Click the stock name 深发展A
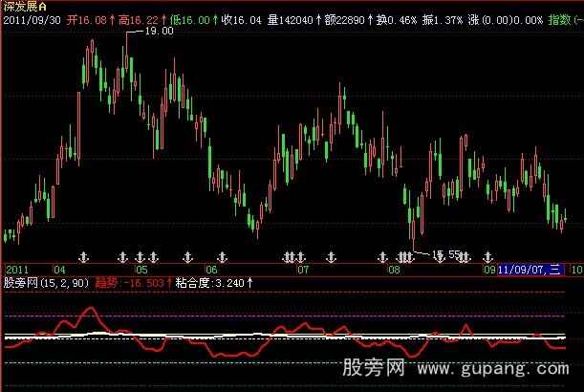 [25, 7]
